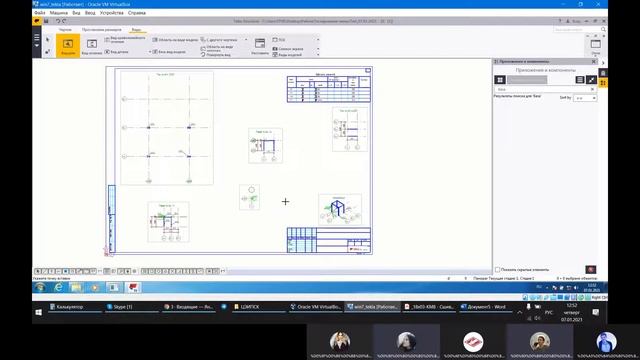Switch to the Виды ribbon tab
Image resolution: width=640 pixels, height=360 pixels.
pos(136,30)
